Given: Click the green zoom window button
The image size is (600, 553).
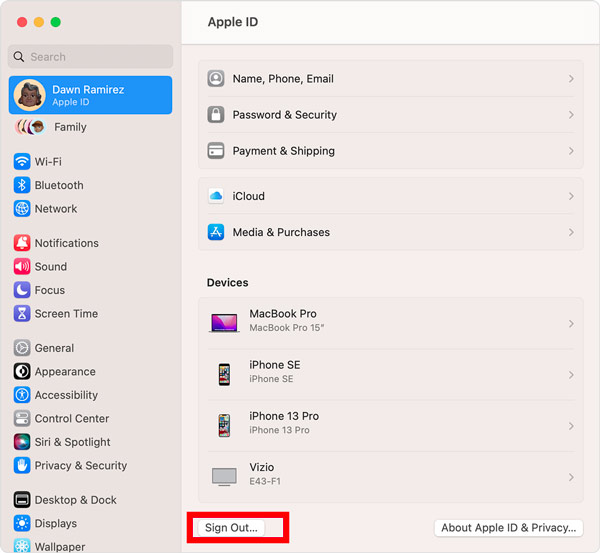Looking at the screenshot, I should (x=55, y=22).
